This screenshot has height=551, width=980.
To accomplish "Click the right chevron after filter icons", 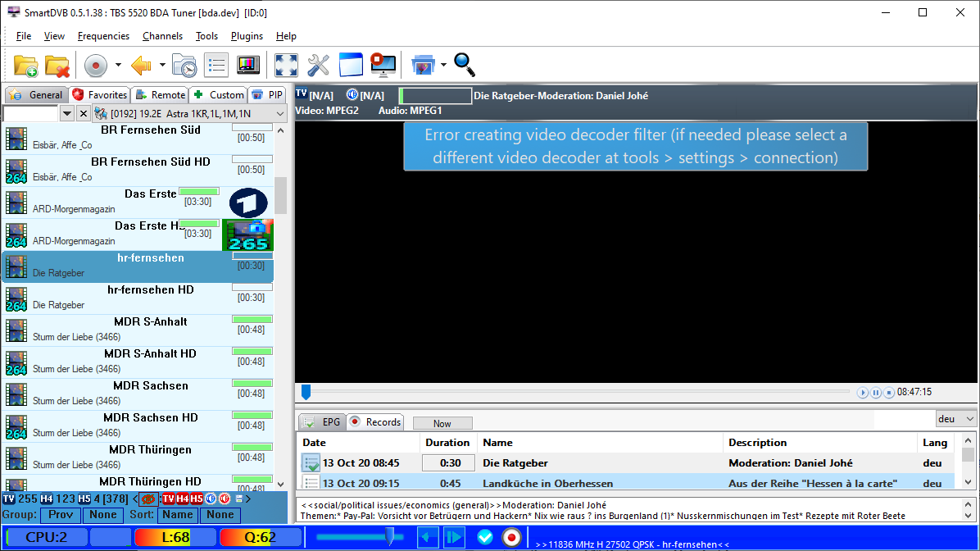I will [x=248, y=499].
